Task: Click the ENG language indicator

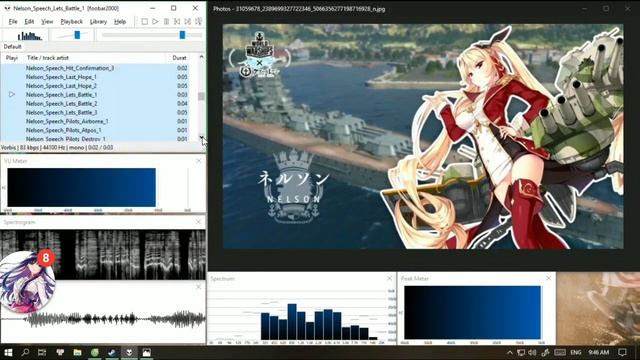Action: coord(576,352)
